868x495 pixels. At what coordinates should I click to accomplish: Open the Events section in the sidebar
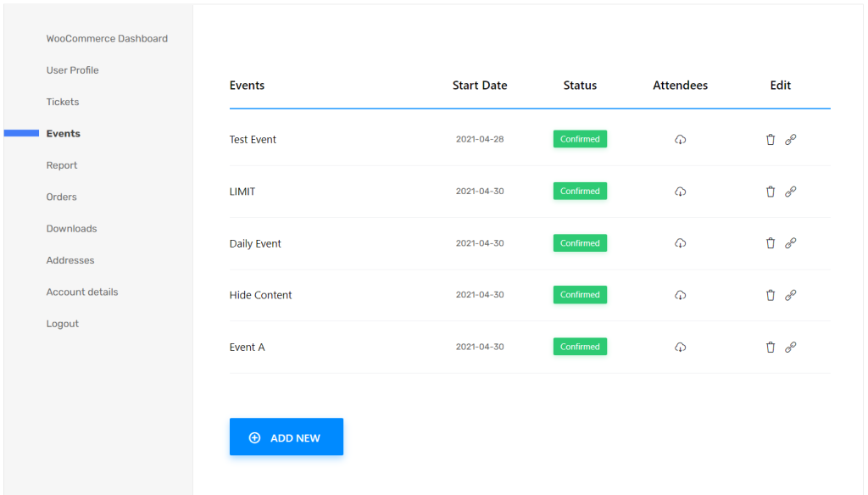[x=63, y=133]
